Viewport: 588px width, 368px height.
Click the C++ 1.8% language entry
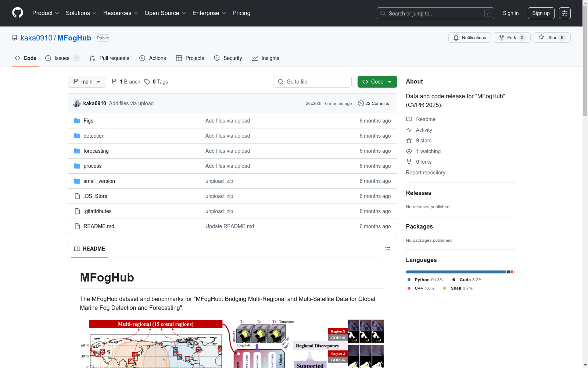pos(421,288)
